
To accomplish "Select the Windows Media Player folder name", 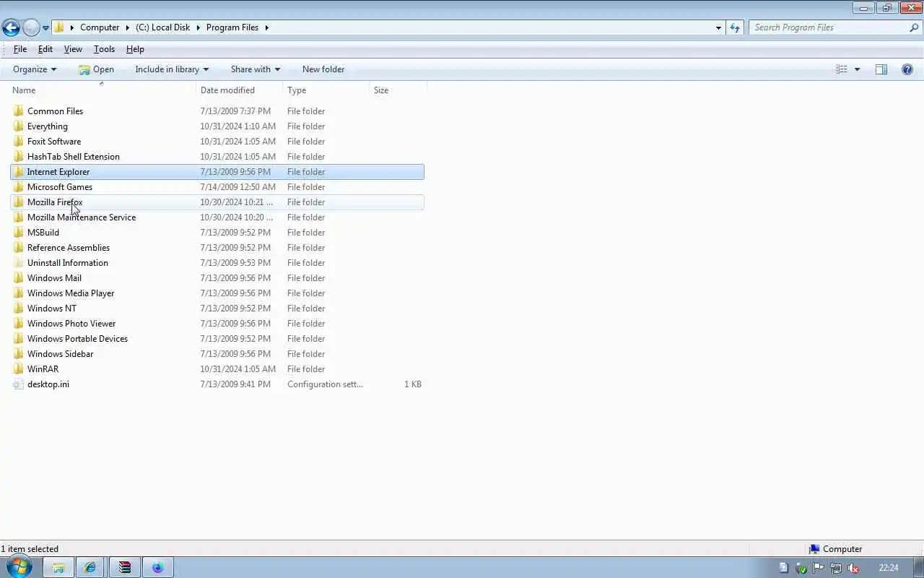I will click(71, 293).
